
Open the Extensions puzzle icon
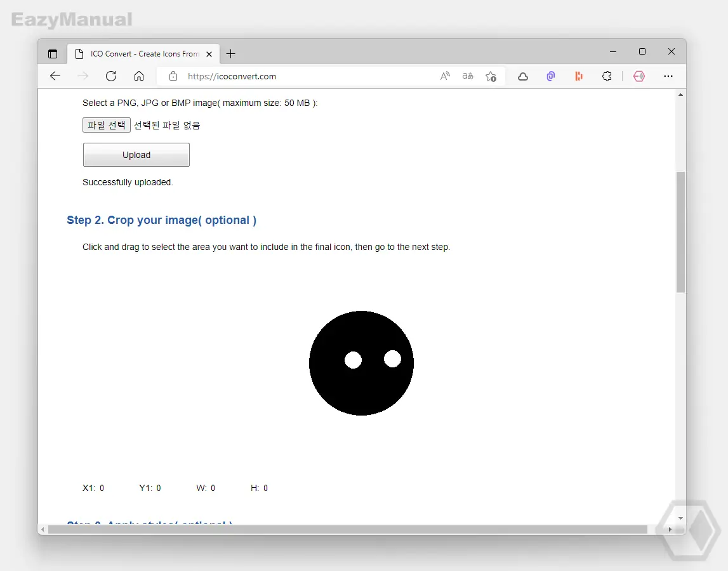point(607,76)
